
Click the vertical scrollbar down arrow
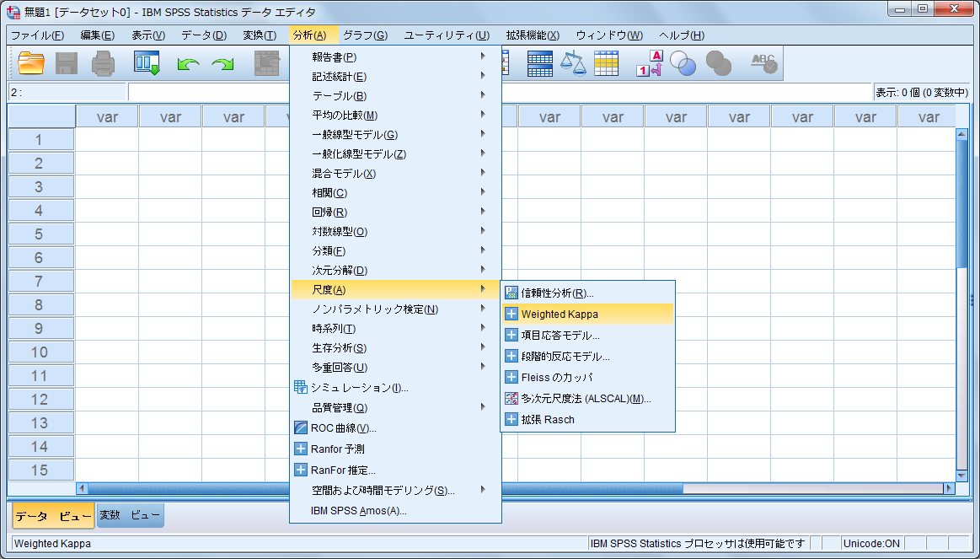961,476
